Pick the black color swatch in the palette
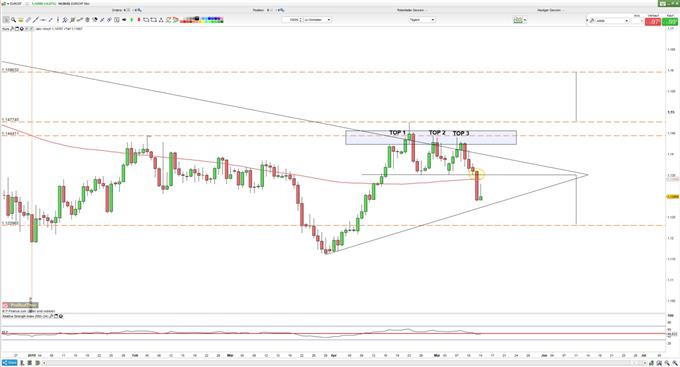 197,18
